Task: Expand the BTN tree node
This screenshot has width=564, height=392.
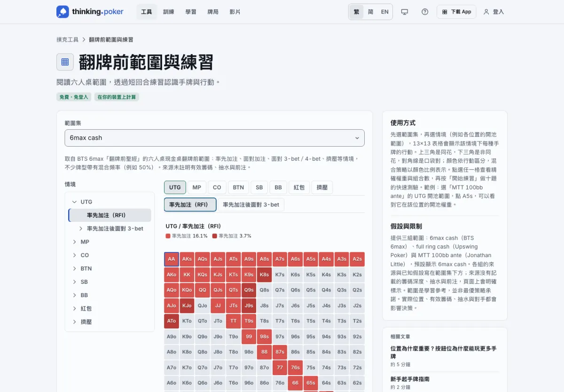Action: click(74, 268)
